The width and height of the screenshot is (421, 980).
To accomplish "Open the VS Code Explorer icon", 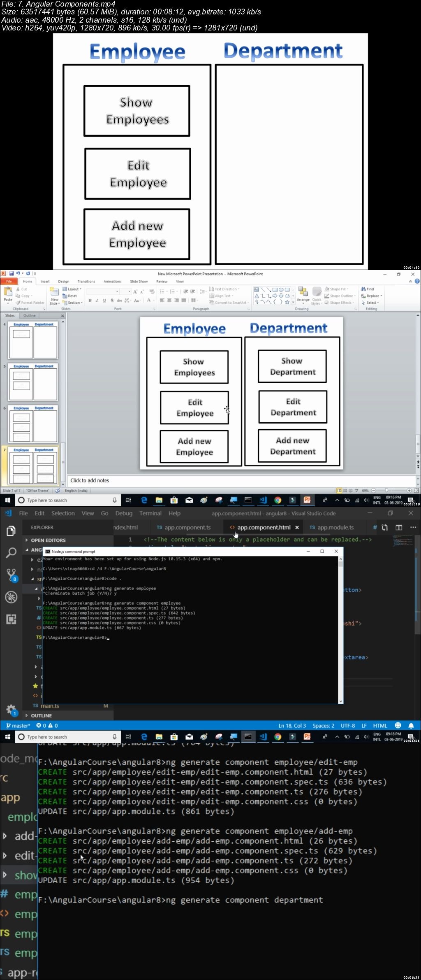I will pos(11,531).
